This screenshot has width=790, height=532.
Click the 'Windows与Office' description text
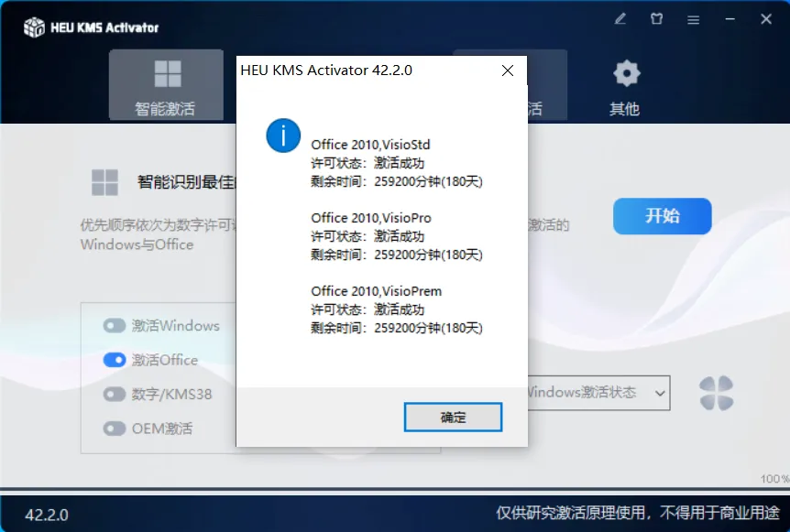coord(137,244)
